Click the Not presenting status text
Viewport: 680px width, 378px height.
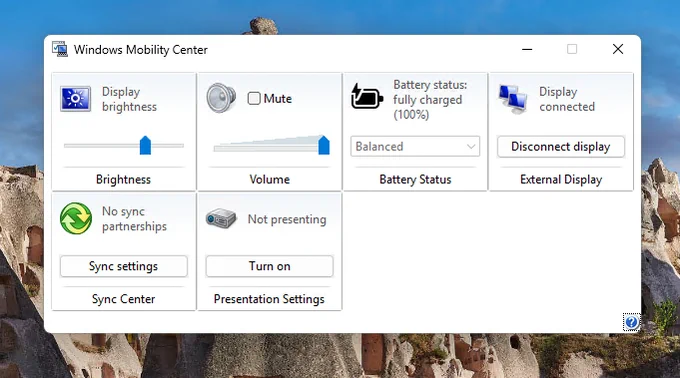point(287,219)
